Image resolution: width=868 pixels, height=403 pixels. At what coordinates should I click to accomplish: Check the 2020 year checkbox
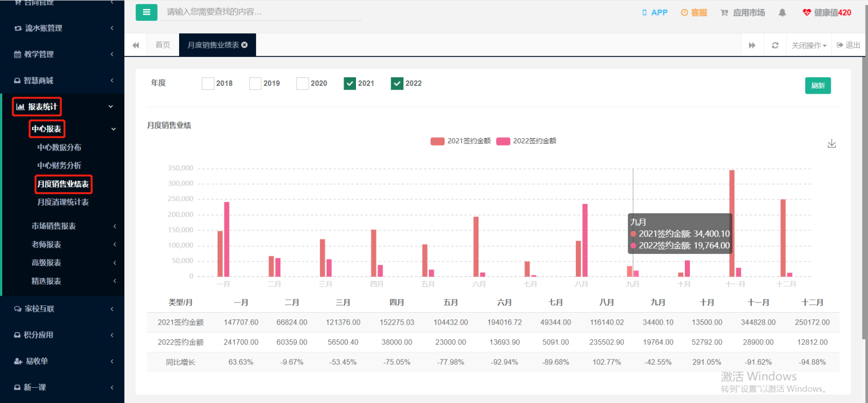point(302,84)
